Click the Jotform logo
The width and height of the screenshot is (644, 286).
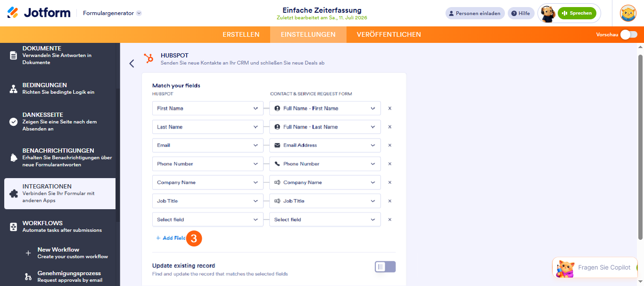coord(39,13)
